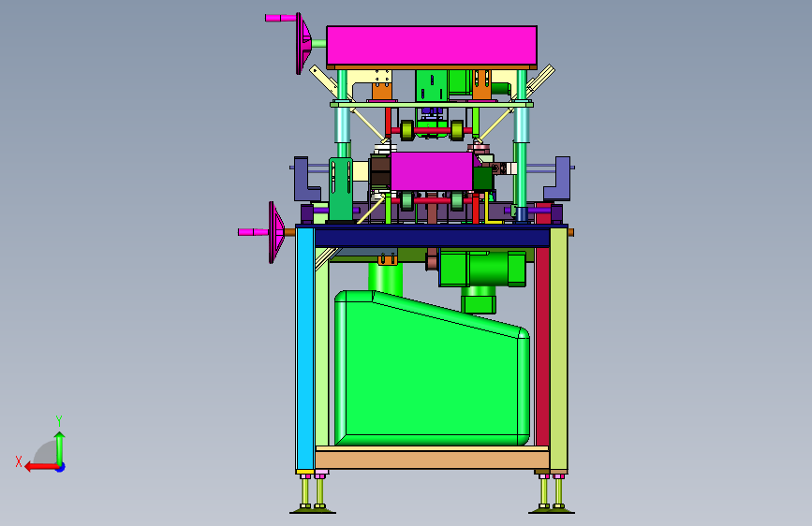Select the outermost left leveling foot

pyautogui.click(x=305, y=494)
